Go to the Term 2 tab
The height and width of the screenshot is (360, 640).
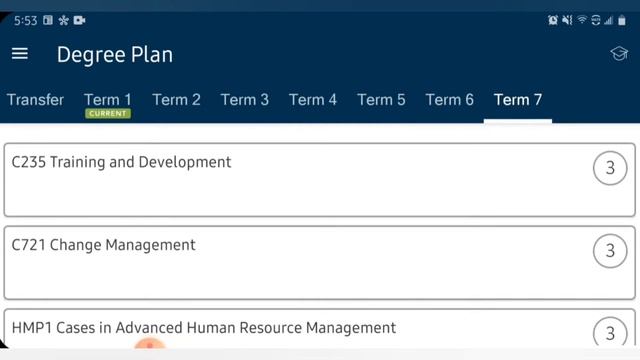(176, 100)
